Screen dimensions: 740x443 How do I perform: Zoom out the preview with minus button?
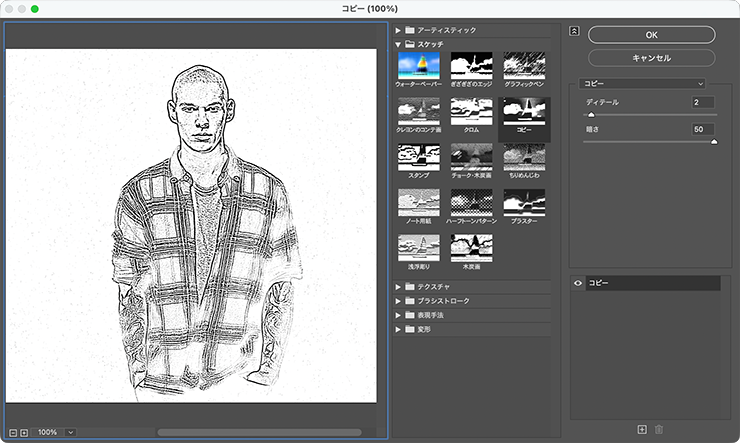click(x=12, y=432)
